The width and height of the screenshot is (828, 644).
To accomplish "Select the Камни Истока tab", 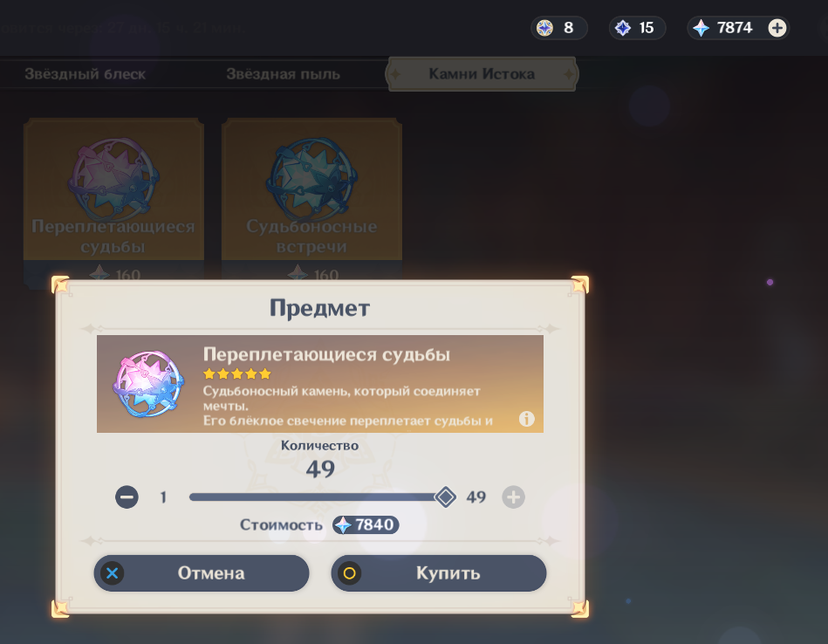I will (x=482, y=74).
